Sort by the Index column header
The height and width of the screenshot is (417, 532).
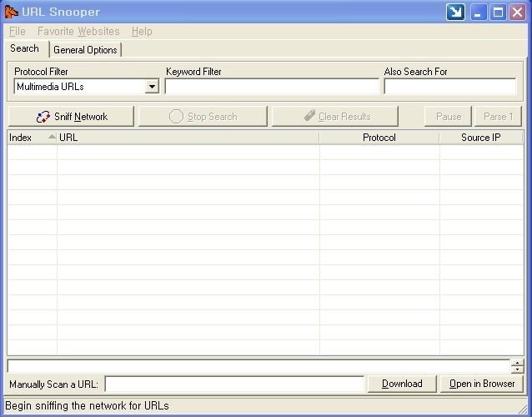32,138
